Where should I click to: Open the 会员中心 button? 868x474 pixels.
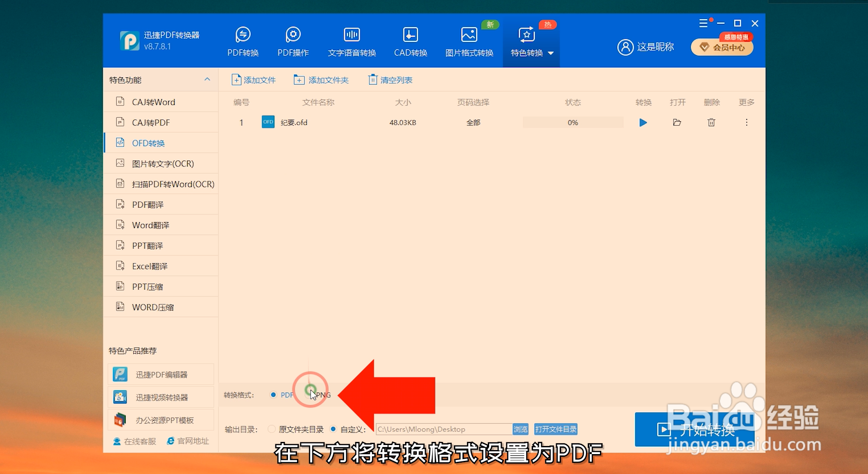(x=722, y=47)
